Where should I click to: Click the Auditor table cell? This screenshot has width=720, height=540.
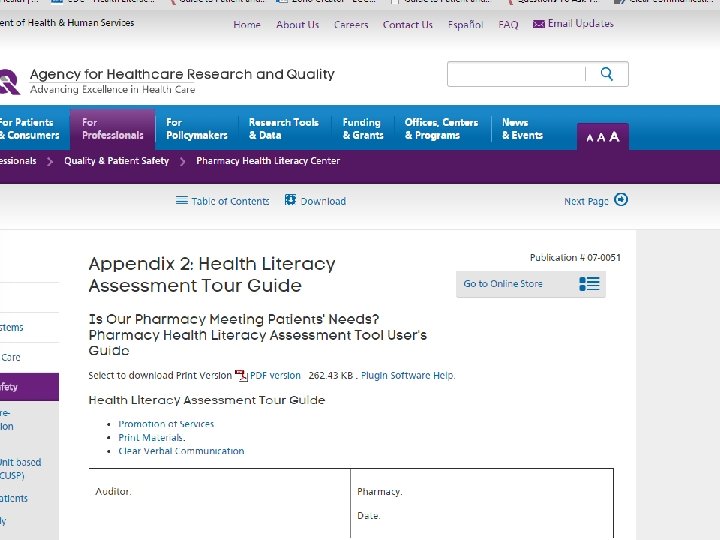(219, 504)
